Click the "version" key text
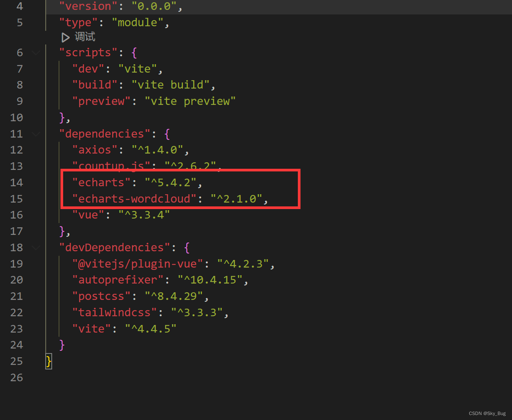The height and width of the screenshot is (420, 512). point(88,6)
